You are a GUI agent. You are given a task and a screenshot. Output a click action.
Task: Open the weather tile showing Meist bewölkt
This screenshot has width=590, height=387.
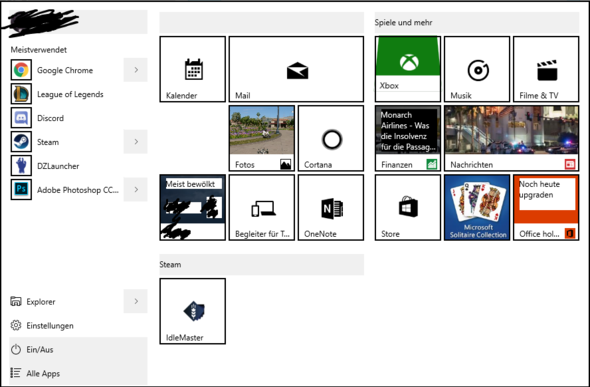[x=193, y=208]
